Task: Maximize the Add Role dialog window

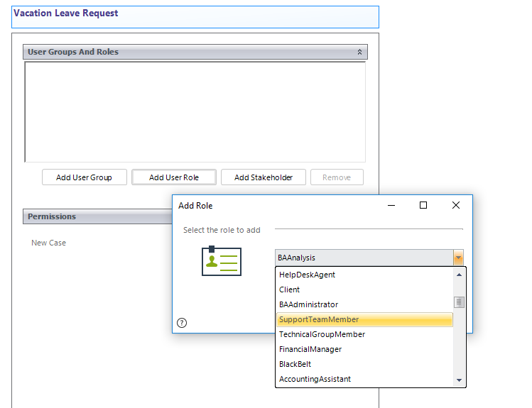Action: coord(423,205)
